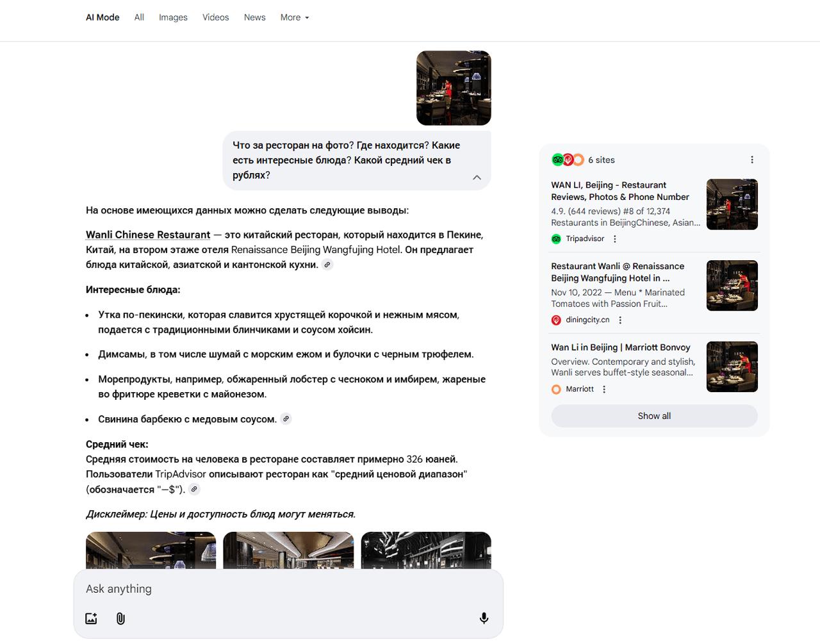Open the options menu next to diningcity.cn
Screen dimensions: 820x644
click(x=620, y=320)
